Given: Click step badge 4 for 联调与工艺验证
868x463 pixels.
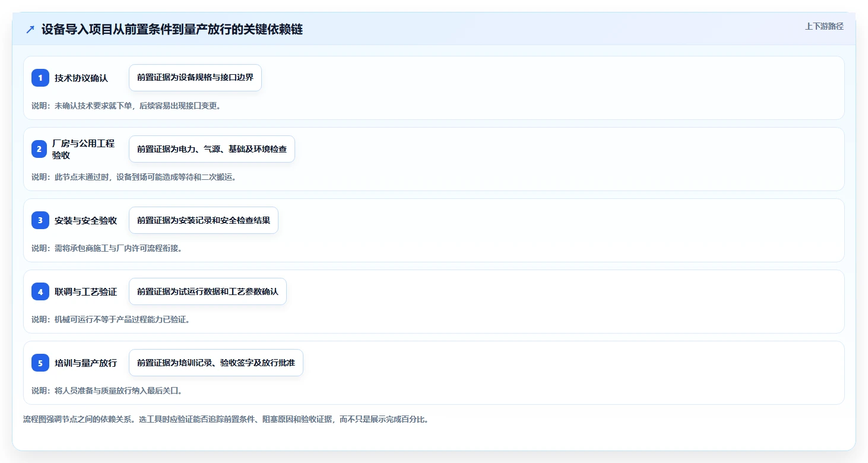Looking at the screenshot, I should point(40,291).
